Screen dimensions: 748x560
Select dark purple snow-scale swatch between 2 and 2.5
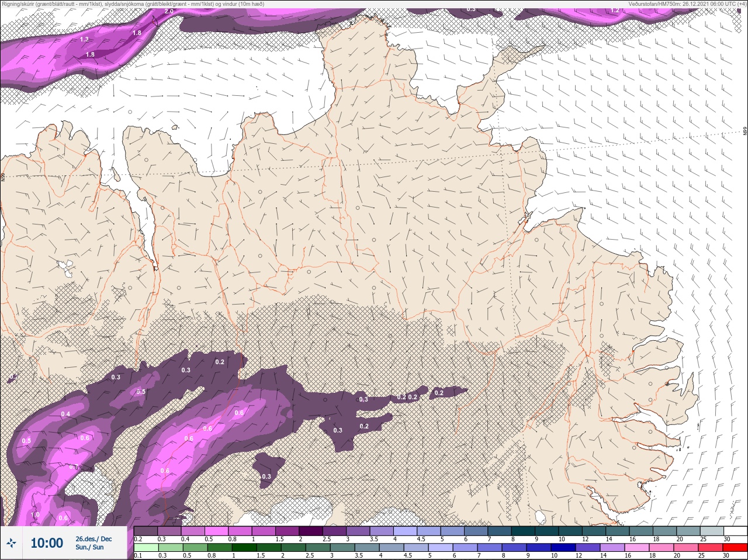point(311,531)
